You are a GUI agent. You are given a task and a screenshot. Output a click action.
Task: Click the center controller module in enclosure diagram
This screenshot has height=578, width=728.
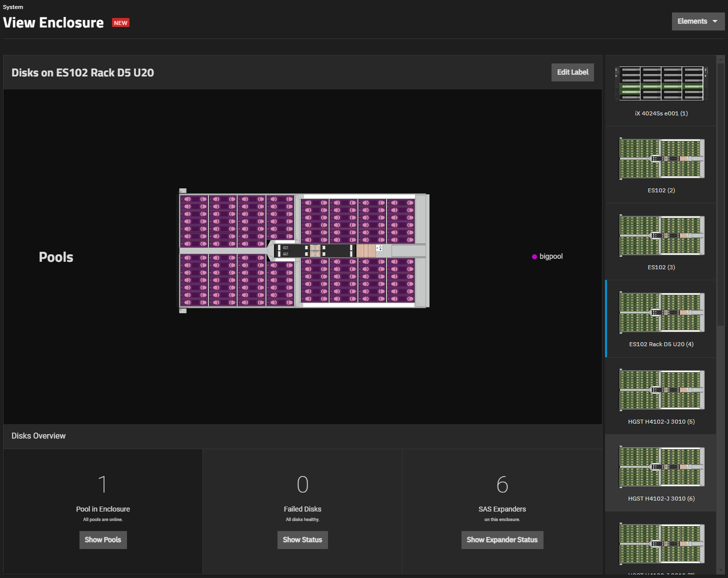tap(315, 251)
